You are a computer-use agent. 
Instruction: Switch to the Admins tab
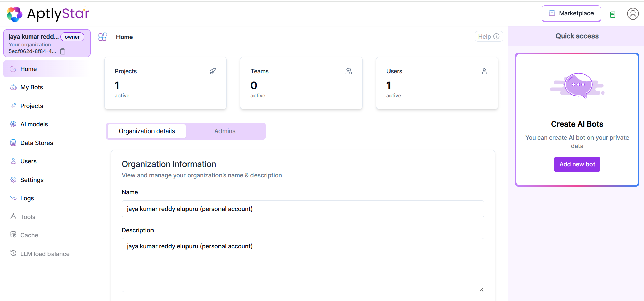tap(225, 131)
